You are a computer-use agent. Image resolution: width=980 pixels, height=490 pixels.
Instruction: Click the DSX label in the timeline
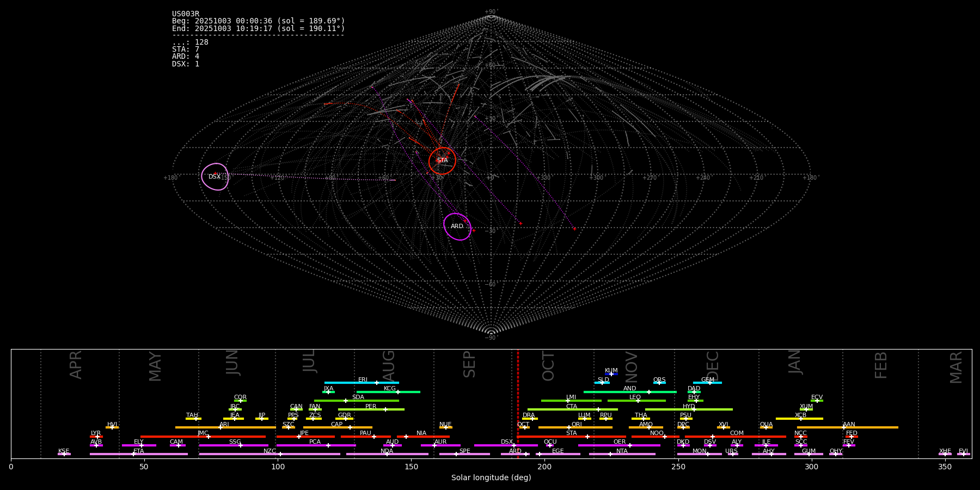click(x=507, y=442)
